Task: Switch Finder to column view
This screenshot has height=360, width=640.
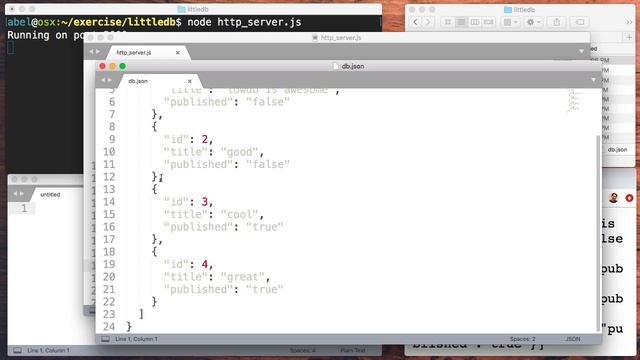Action: click(x=475, y=22)
